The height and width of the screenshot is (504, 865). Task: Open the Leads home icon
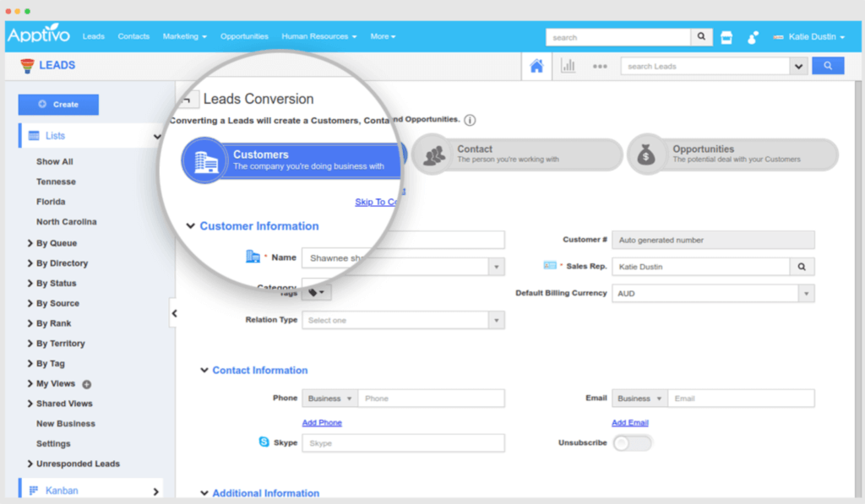(536, 65)
